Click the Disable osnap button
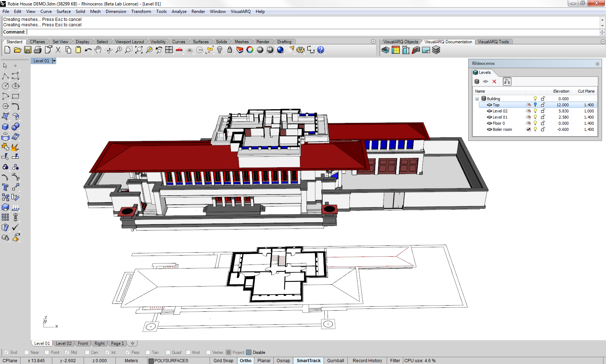The image size is (606, 364). tap(256, 352)
